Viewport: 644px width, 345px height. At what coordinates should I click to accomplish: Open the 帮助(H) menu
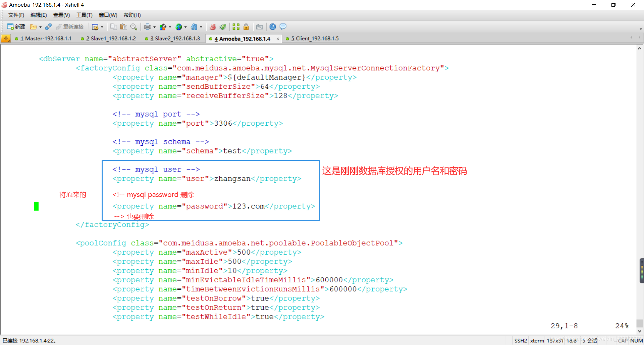(132, 15)
